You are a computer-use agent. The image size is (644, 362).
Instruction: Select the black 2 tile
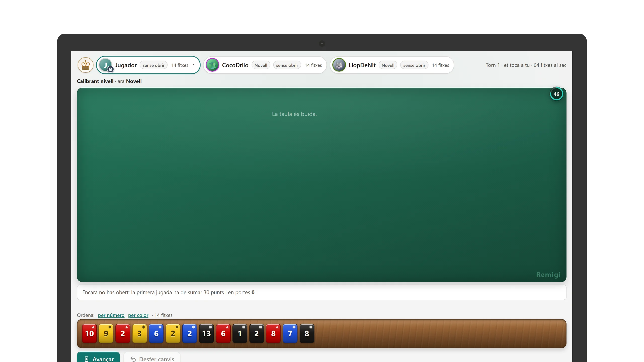click(x=257, y=333)
